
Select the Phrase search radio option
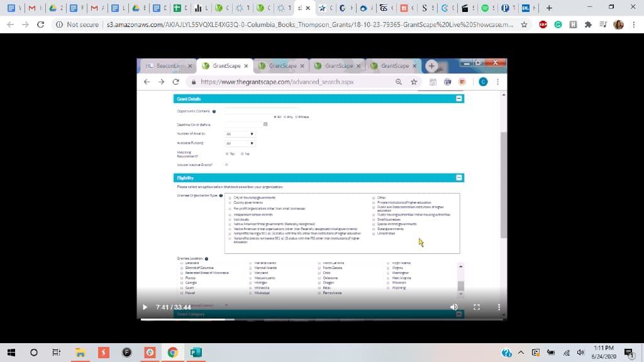[296, 117]
